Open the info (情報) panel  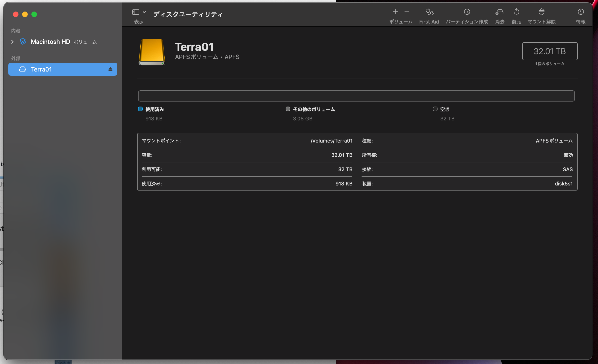click(x=580, y=12)
